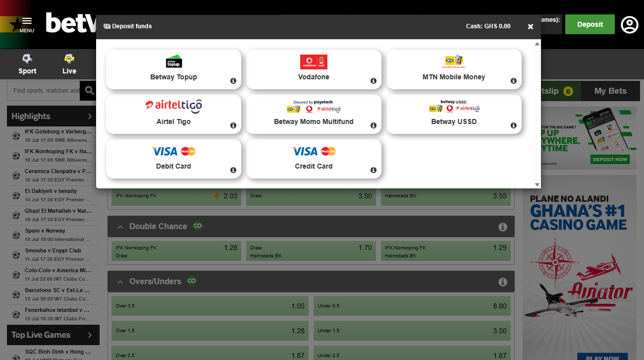Screen dimensions: 644x360
Task: Show info for Betway USSD
Action: pos(514,125)
